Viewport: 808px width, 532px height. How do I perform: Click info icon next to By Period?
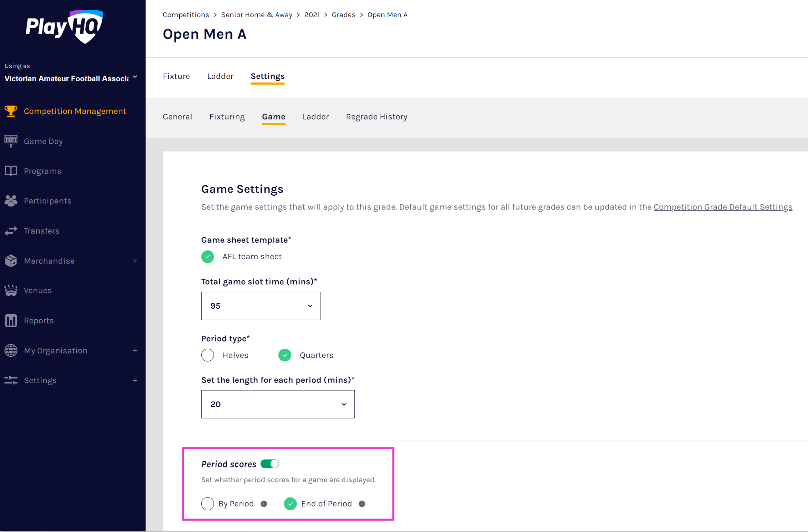(264, 504)
